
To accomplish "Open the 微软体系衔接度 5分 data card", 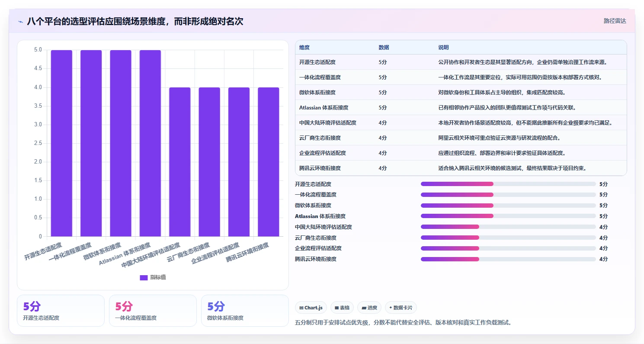I will [245, 311].
